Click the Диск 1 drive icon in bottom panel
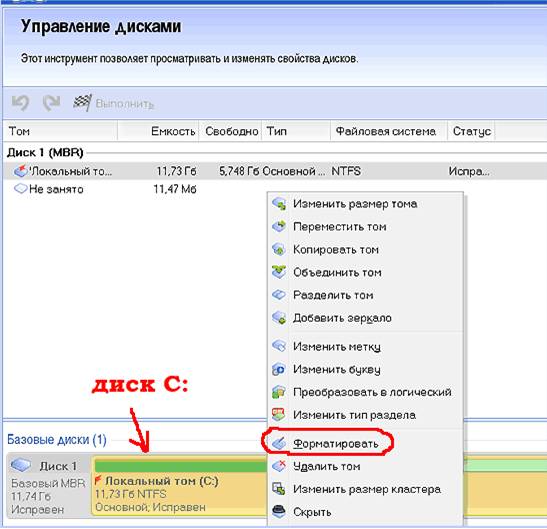Screen dimensions: 547x529 tap(21, 465)
